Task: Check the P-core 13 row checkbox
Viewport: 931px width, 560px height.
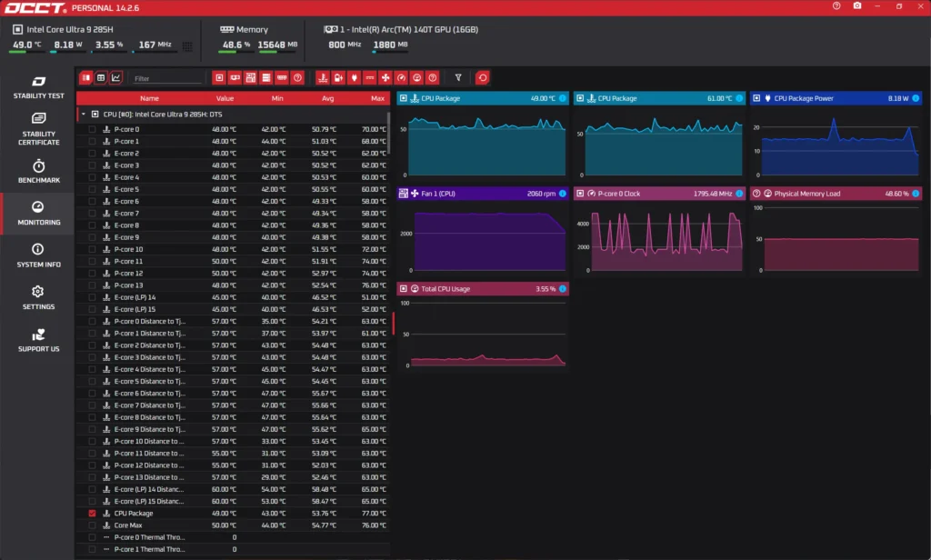Action: (92, 285)
